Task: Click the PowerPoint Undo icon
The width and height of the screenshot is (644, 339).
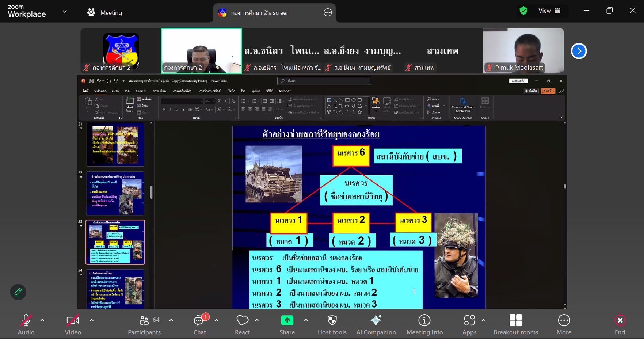Action: tap(99, 81)
